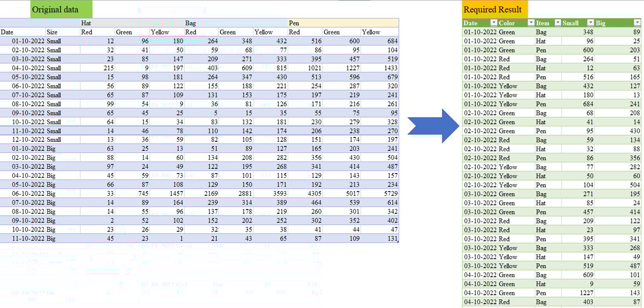
Task: Open the Date column filter dropdown
Action: (x=494, y=23)
